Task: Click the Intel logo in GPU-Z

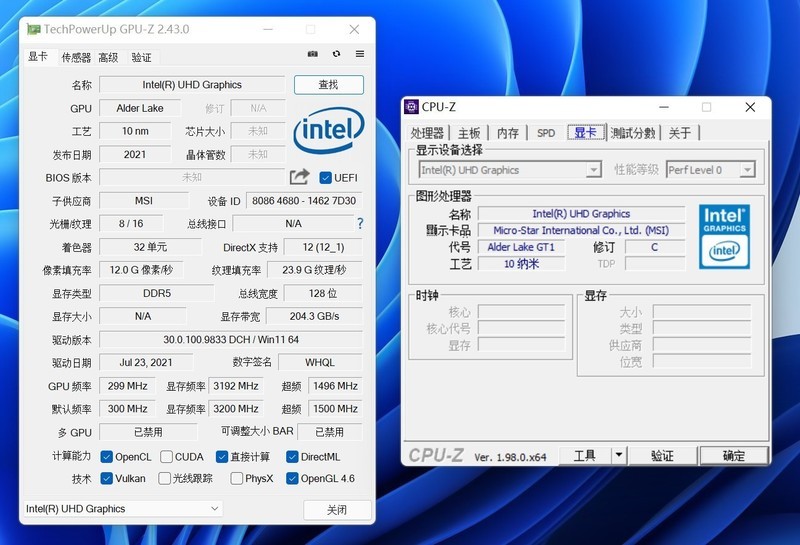Action: click(x=329, y=131)
